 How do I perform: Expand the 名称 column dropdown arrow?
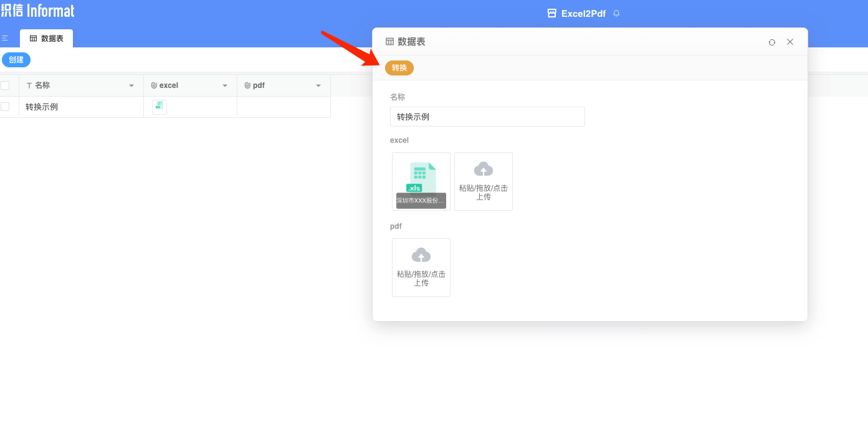[131, 85]
